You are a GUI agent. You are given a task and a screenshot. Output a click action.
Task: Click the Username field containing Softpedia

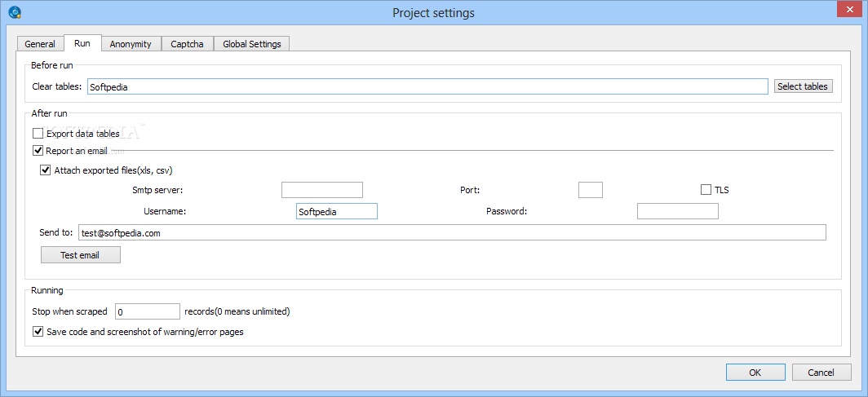pos(337,211)
